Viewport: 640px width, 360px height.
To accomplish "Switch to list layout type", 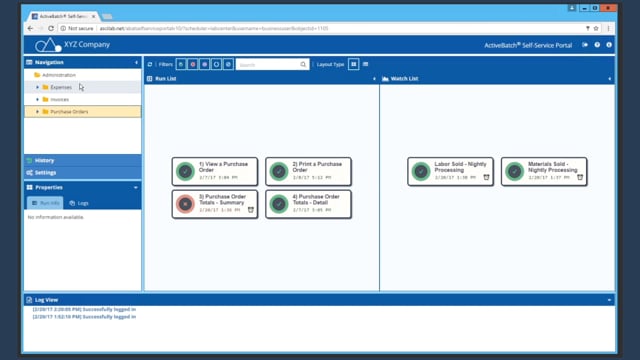I will 366,64.
